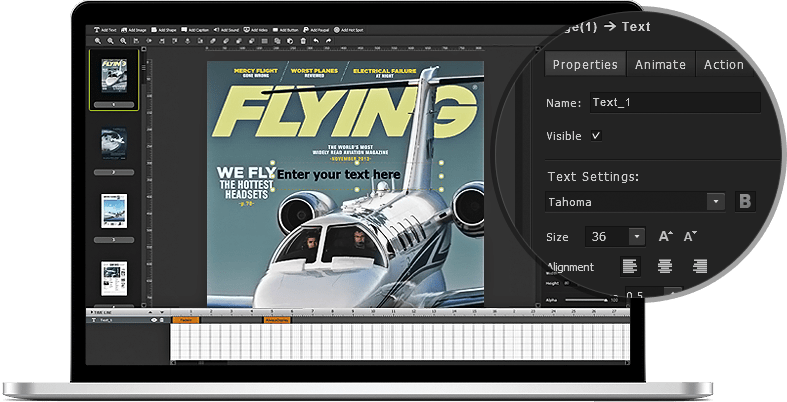Viewport: 787px width, 402px height.
Task: Click the timeline scrollbar's right arrow
Action: pyautogui.click(x=627, y=363)
